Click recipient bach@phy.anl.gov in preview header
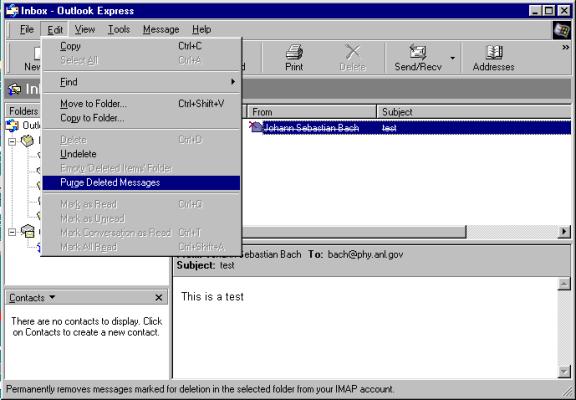Screen dimensions: 576x400 tap(365, 254)
